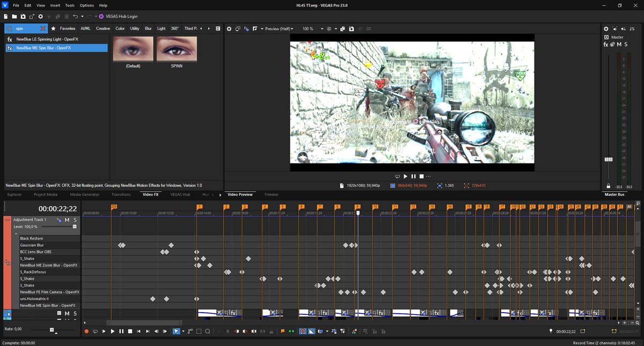The width and height of the screenshot is (644, 346).
Task: Open project properties gear in main toolbar
Action: click(x=41, y=17)
